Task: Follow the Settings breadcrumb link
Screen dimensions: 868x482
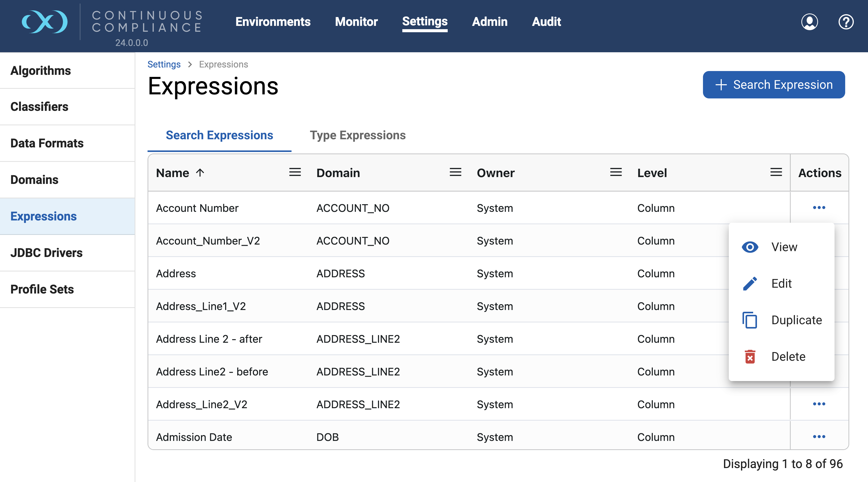Action: (x=164, y=64)
